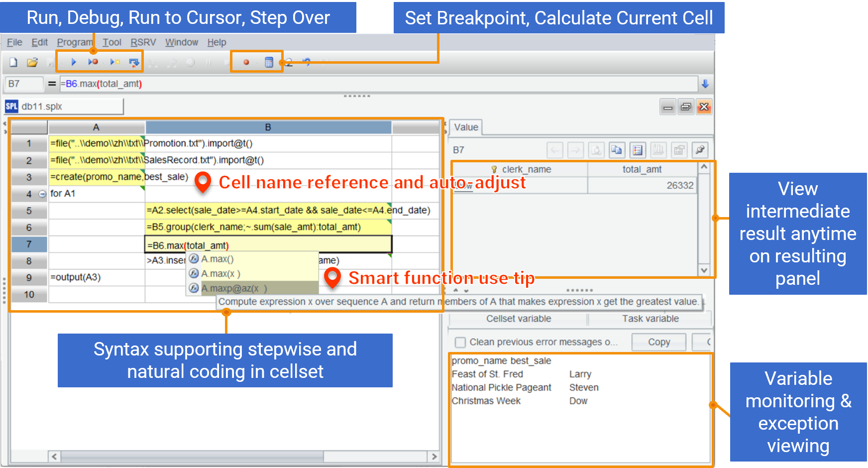
Task: Open a file with the folder icon
Action: [32, 63]
